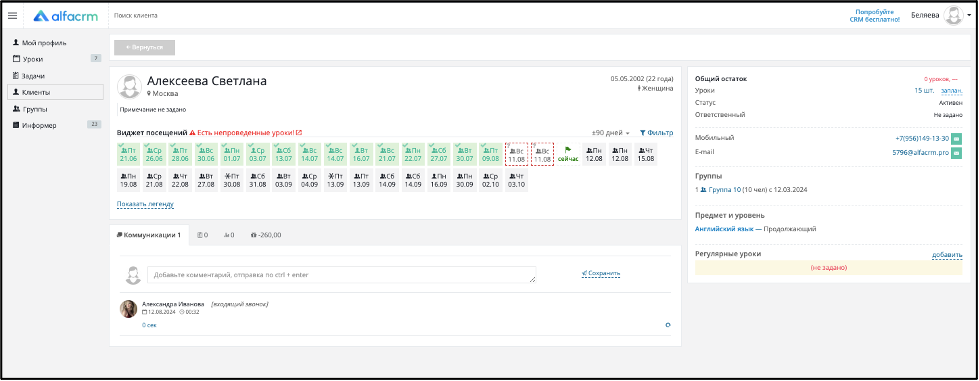Image resolution: width=979 pixels, height=381 pixels.
Task: Click the alfacrm logo
Action: tap(66, 16)
